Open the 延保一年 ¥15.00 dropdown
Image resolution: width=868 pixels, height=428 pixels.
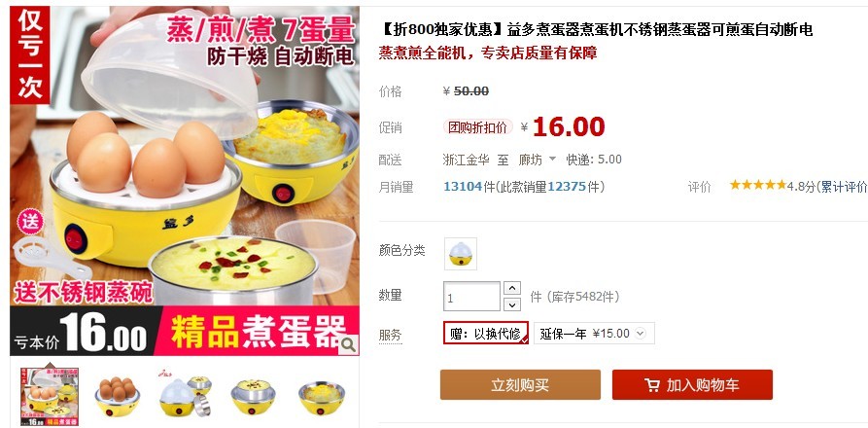point(594,334)
